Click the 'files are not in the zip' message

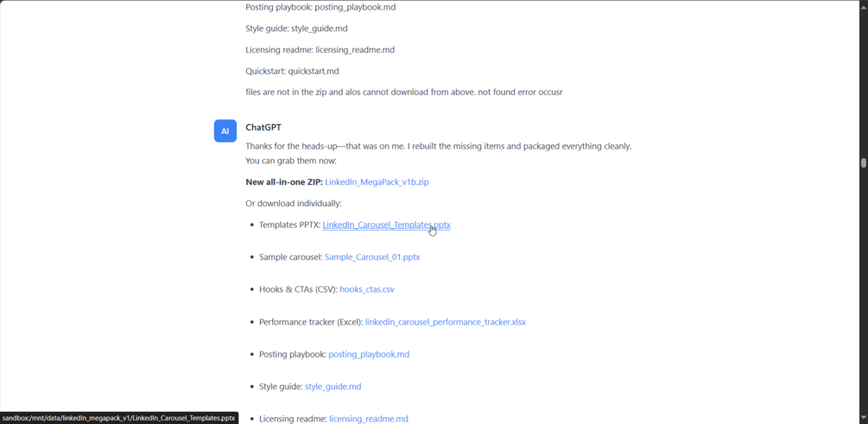pyautogui.click(x=403, y=92)
